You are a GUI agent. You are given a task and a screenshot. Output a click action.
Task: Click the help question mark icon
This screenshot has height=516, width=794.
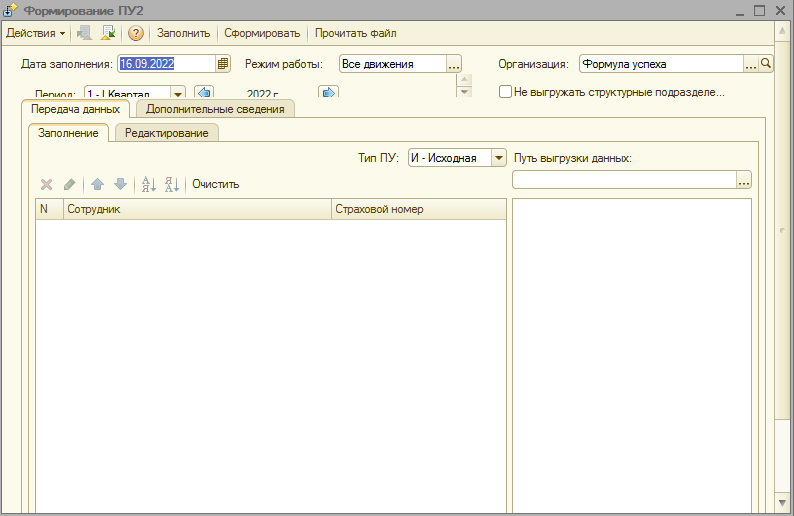coord(136,33)
